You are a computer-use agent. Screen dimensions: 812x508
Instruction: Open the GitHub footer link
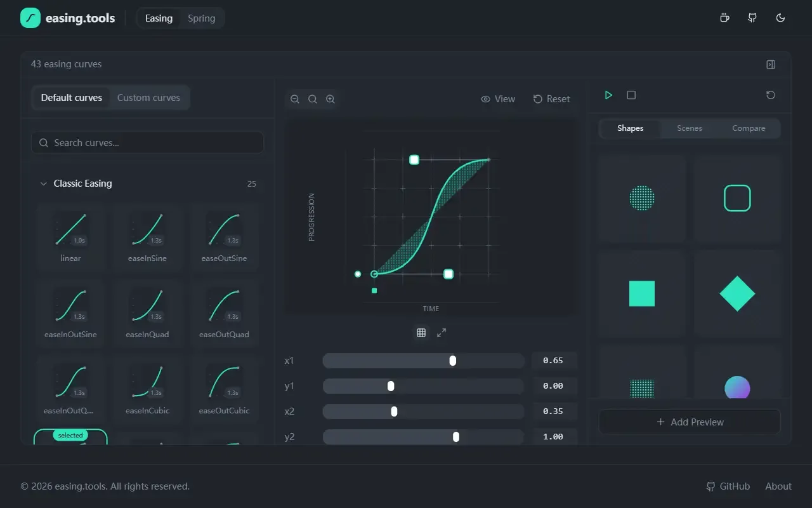pos(728,486)
